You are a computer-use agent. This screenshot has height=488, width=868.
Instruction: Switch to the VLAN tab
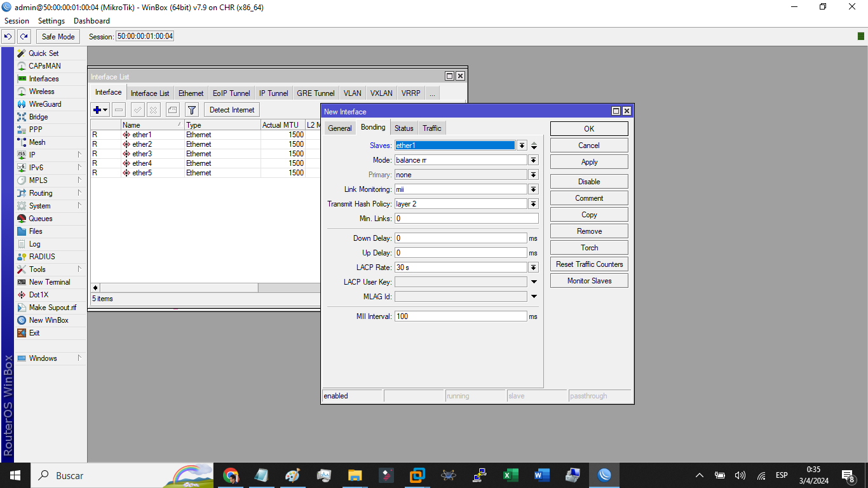tap(353, 93)
